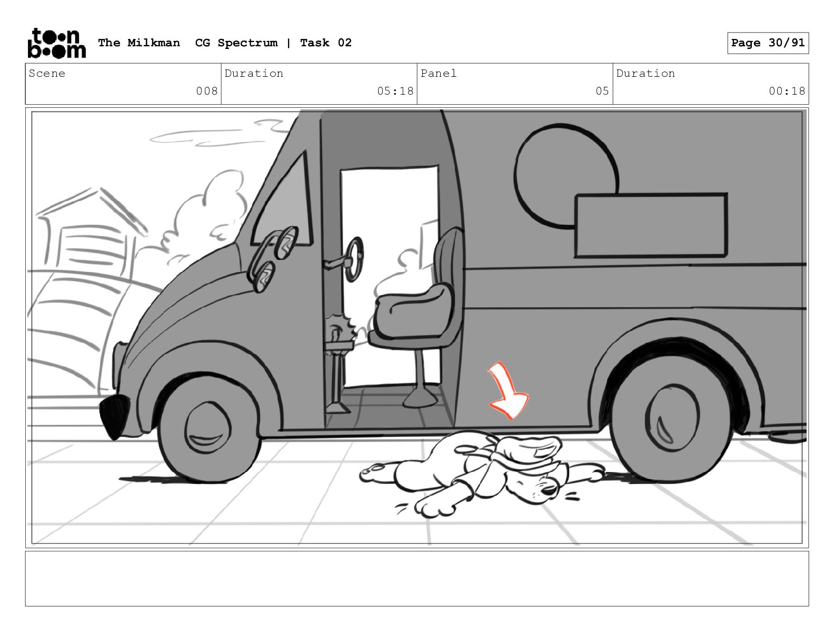Select the title 'The Milkman' text
The height and width of the screenshot is (644, 834).
139,43
